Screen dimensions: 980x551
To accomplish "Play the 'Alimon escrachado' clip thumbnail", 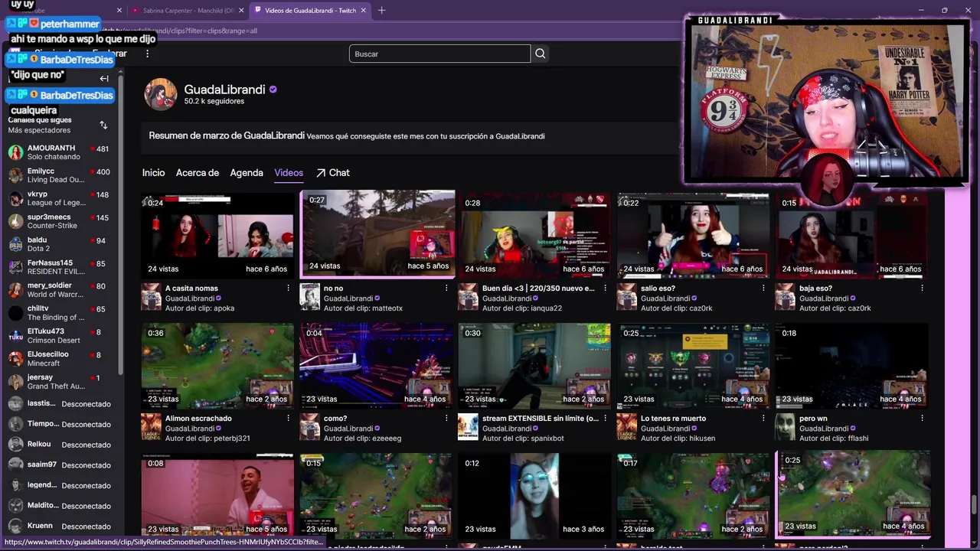I will pyautogui.click(x=217, y=366).
